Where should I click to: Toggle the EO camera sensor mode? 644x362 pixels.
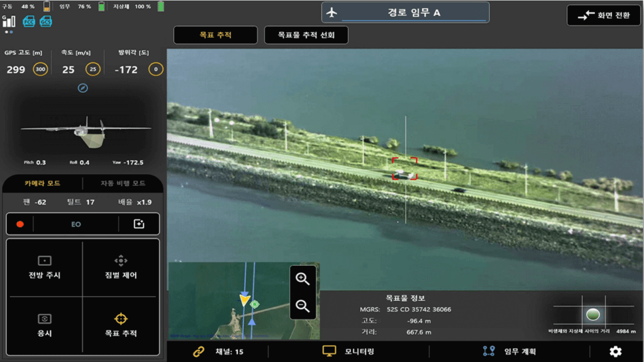click(x=75, y=224)
